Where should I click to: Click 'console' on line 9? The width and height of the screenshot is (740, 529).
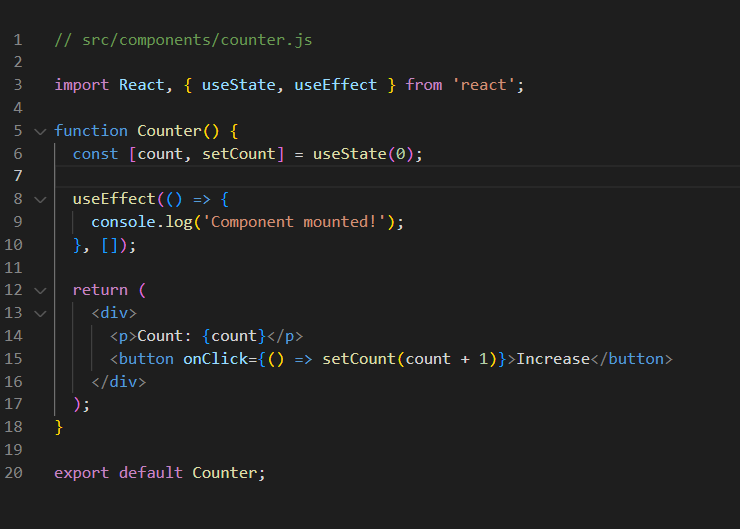coord(123,222)
